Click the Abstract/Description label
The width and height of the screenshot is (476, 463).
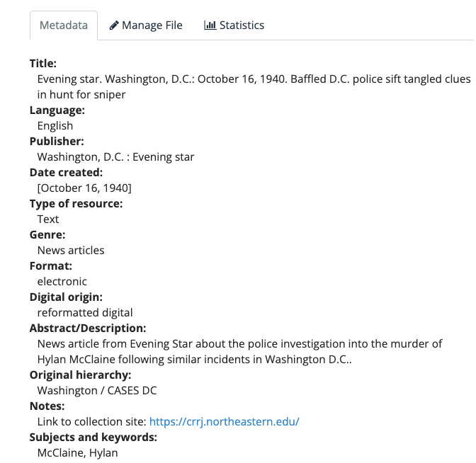pos(88,328)
